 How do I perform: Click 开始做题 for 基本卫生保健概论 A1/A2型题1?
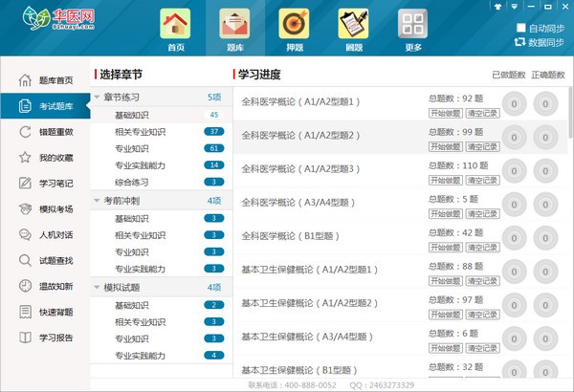[x=446, y=281]
